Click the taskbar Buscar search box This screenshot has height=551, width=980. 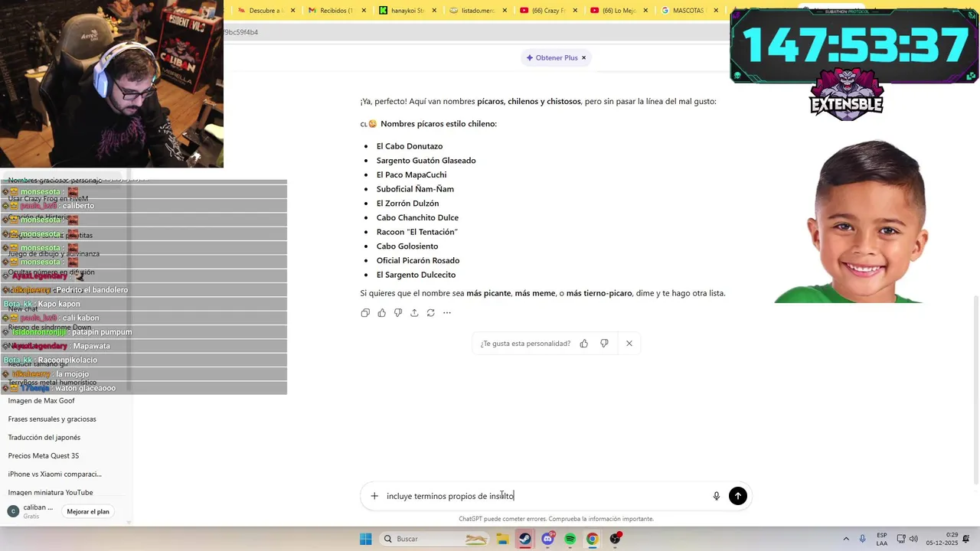pos(435,539)
